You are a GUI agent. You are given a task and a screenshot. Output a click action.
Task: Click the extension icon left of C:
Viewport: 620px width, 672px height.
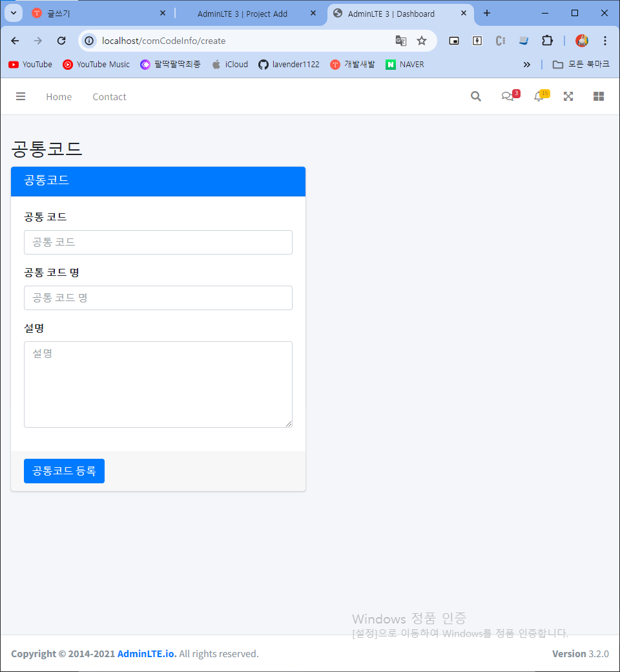[x=477, y=41]
